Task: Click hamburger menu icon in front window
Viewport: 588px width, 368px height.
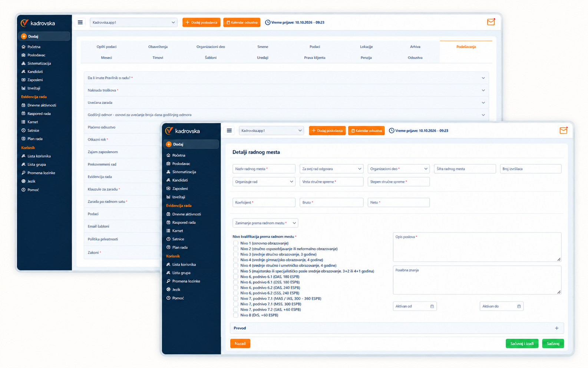Action: 229,131
